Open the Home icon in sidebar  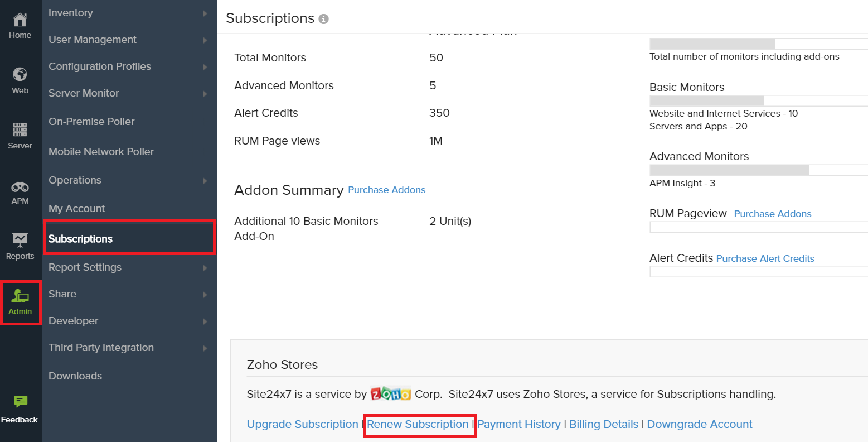pos(20,21)
